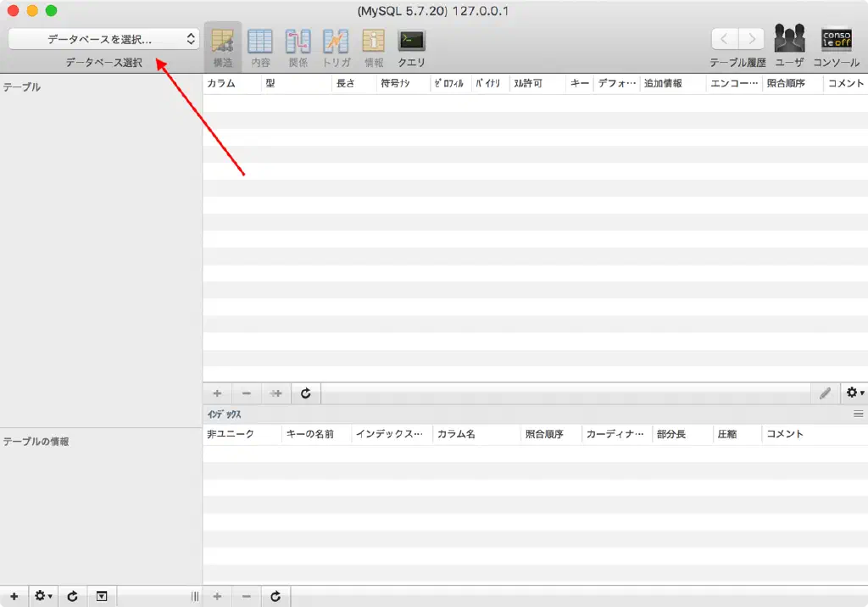
Task: Add a new table with the bottom-left plus
Action: coord(14,597)
